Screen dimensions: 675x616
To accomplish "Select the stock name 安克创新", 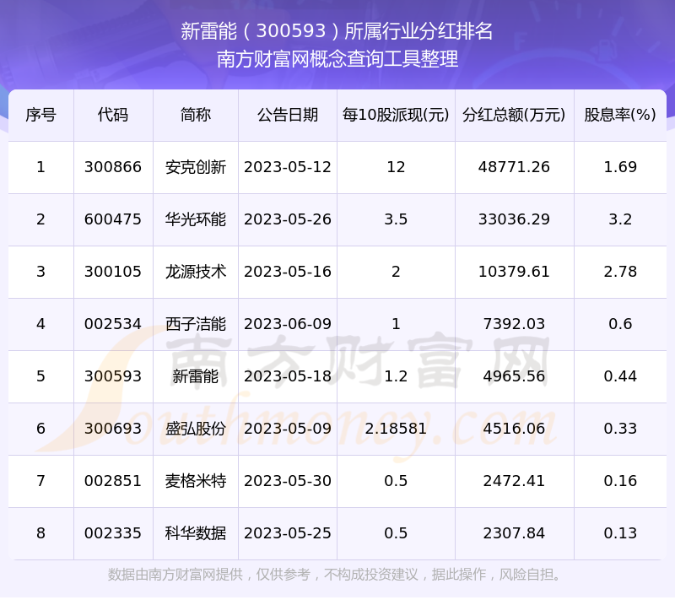I will [x=196, y=167].
